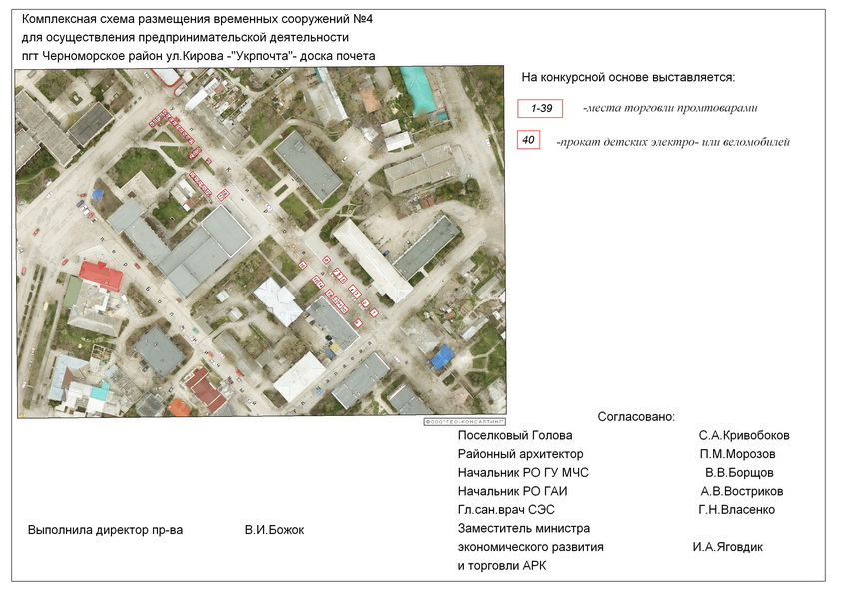This screenshot has height=599, width=868.
Task: Select the "прокат детских электро- или веломобилей" text
Action: [673, 142]
